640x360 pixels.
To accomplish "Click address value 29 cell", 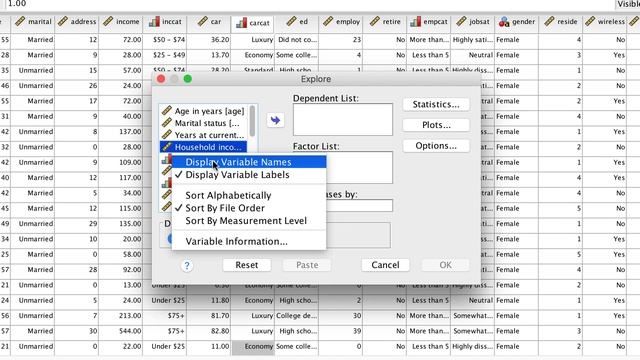I will tap(77, 224).
